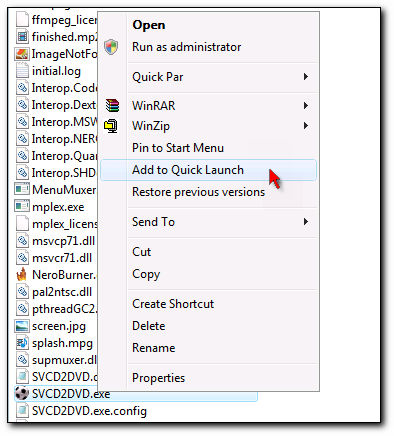Expand the WinRAR submenu arrow
This screenshot has width=394, height=436.
click(306, 106)
